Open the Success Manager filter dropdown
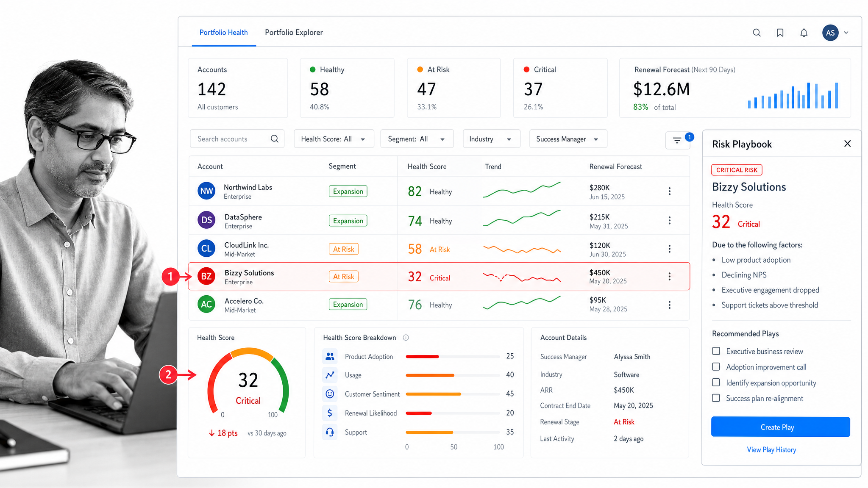 568,139
